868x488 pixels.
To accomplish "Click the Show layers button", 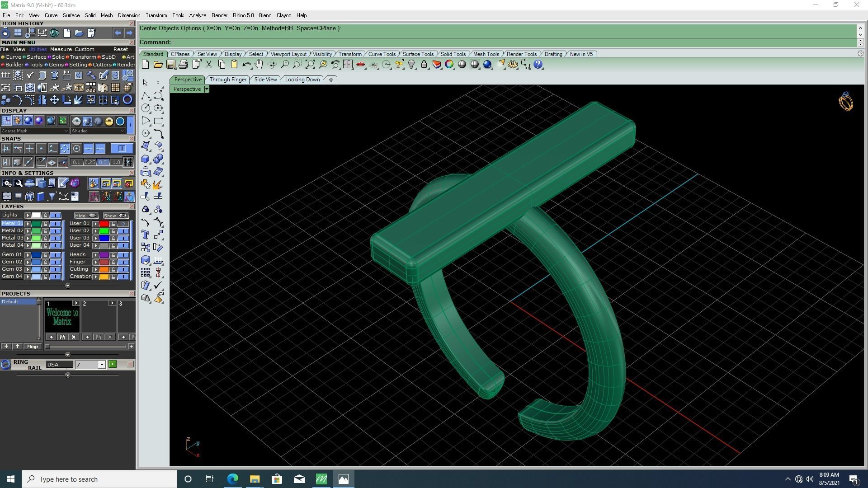I will pos(115,216).
